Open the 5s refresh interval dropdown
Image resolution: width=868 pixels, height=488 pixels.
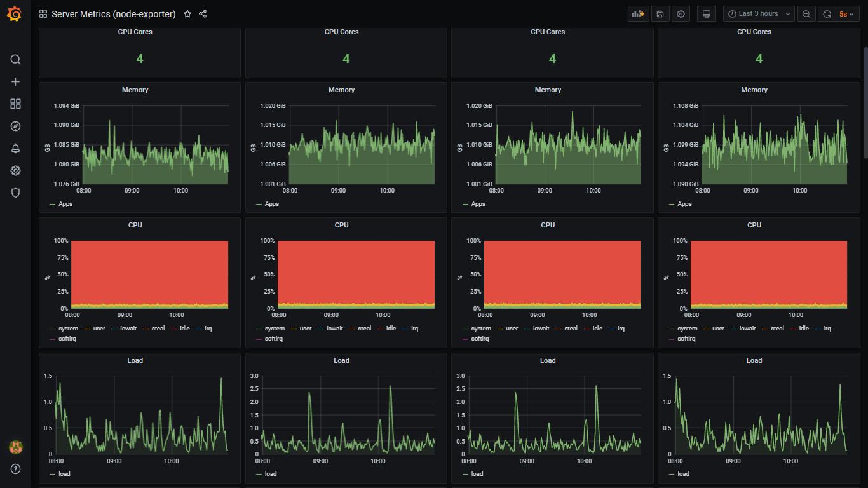(x=847, y=13)
